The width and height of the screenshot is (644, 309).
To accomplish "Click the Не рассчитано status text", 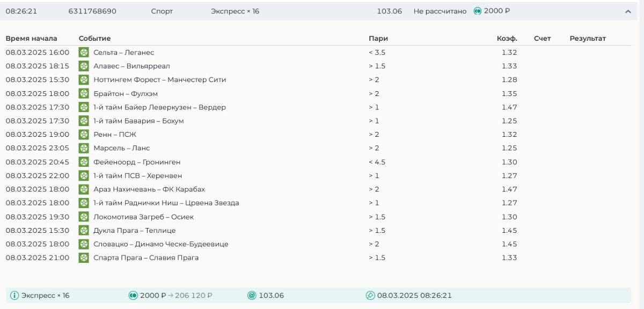I will (x=440, y=11).
